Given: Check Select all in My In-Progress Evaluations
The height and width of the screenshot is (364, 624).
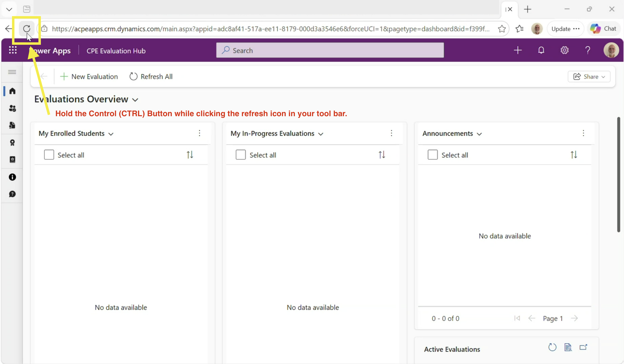Looking at the screenshot, I should [x=241, y=155].
